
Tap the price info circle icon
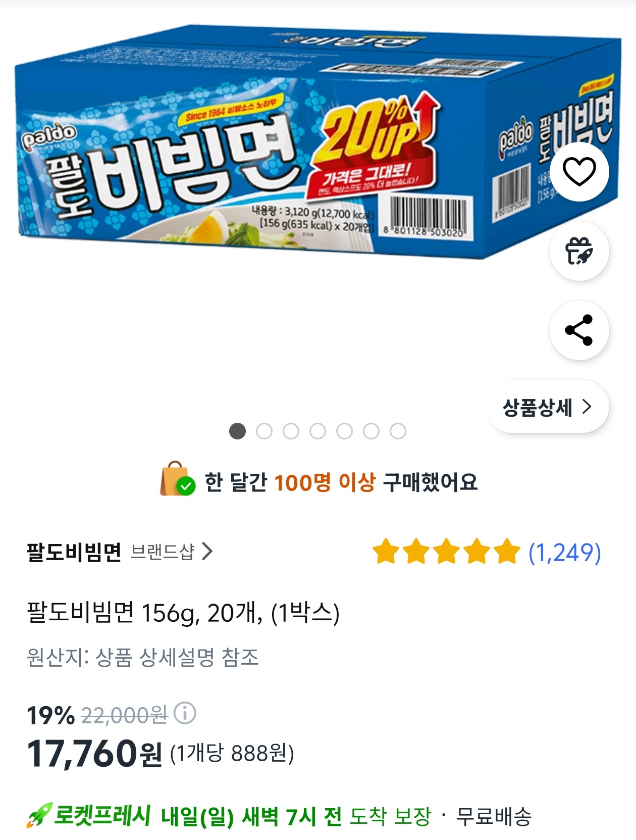coord(185,713)
